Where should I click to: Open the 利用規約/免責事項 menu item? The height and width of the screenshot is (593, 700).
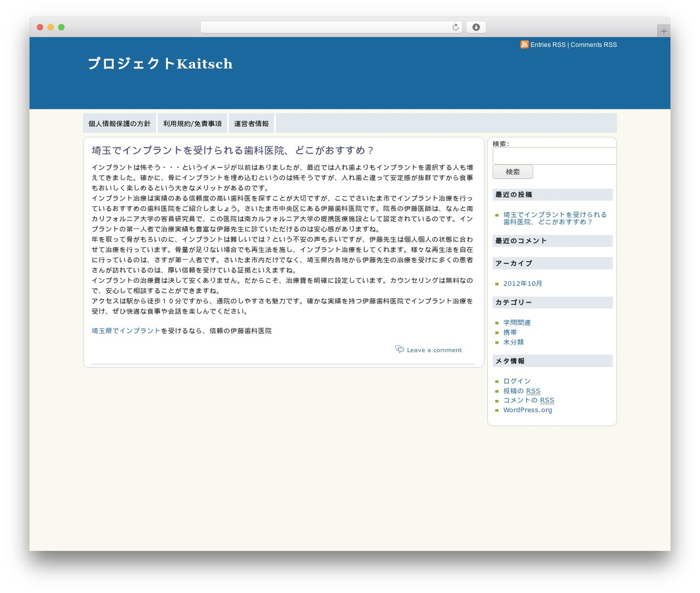(192, 124)
